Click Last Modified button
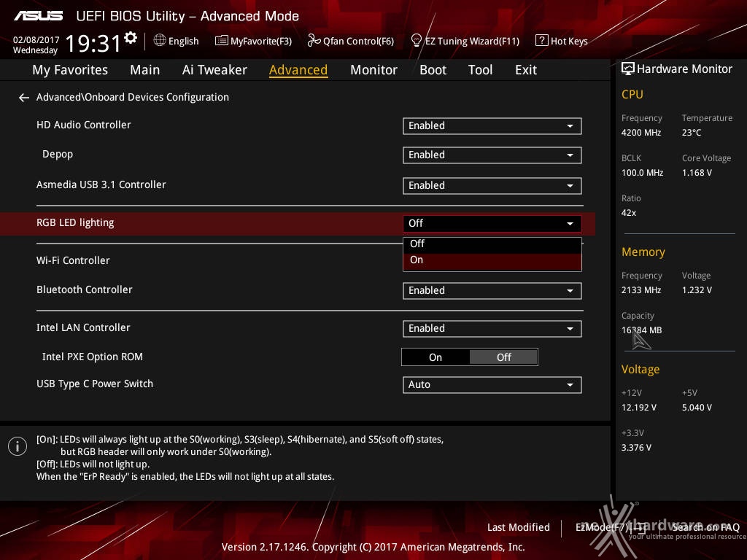This screenshot has width=747, height=560. [x=519, y=527]
